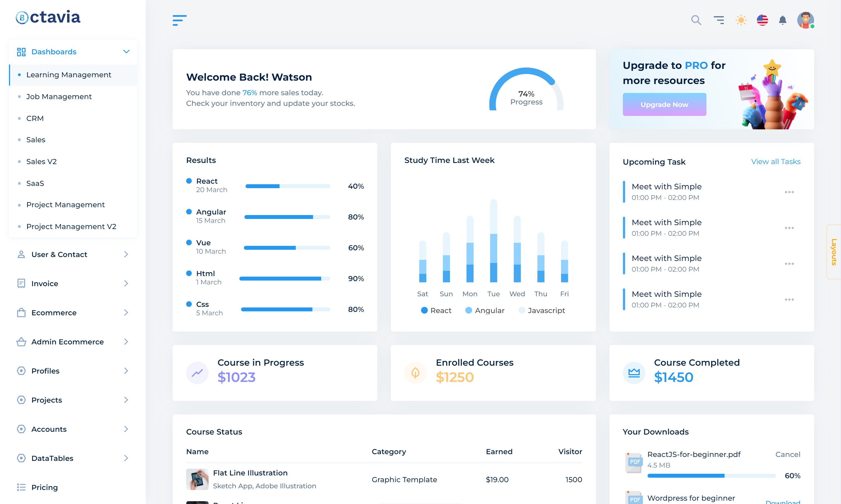Open the View all Tasks link
The width and height of the screenshot is (841, 504).
(x=775, y=162)
